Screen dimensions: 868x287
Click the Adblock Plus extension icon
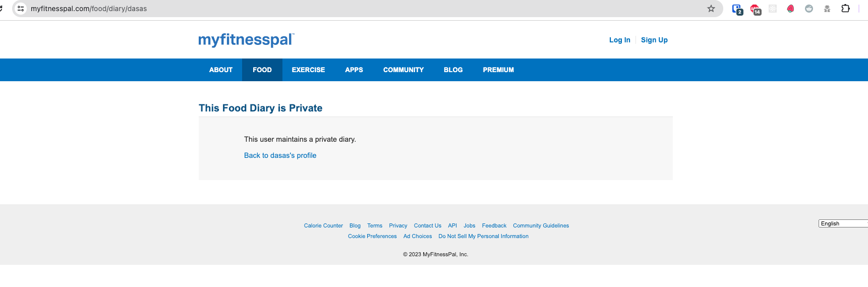point(755,9)
